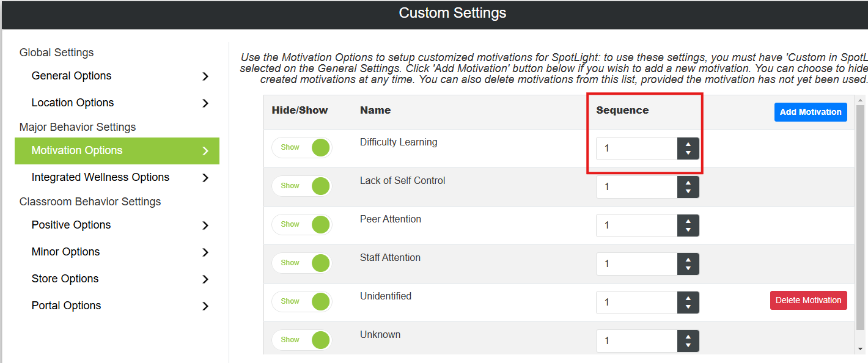Decrease sequence for Lack of Self Control
The width and height of the screenshot is (868, 363).
tap(688, 191)
